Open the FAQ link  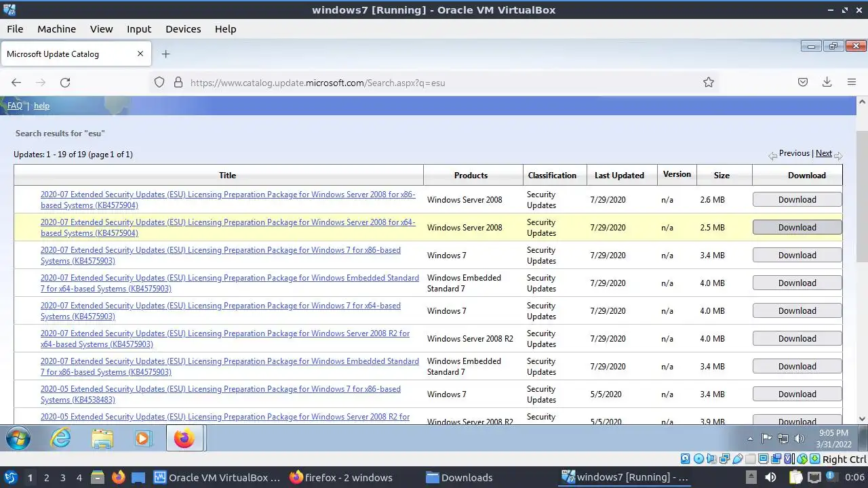(14, 106)
